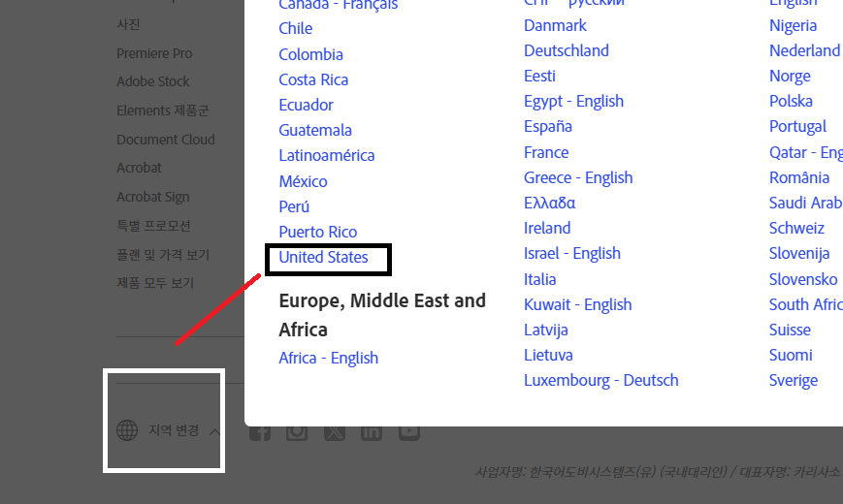Select the México region link
The width and height of the screenshot is (843, 504).
coord(303,181)
